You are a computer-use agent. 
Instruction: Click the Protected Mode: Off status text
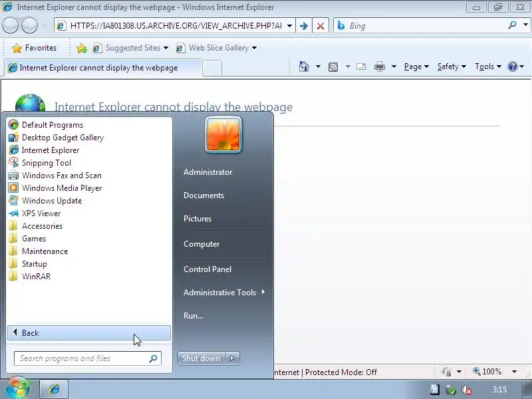(x=341, y=372)
